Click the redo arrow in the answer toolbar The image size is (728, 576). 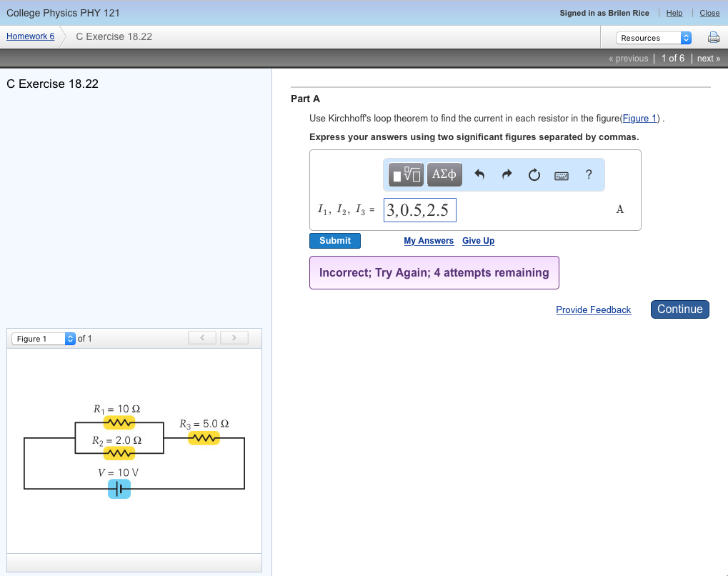pyautogui.click(x=507, y=174)
